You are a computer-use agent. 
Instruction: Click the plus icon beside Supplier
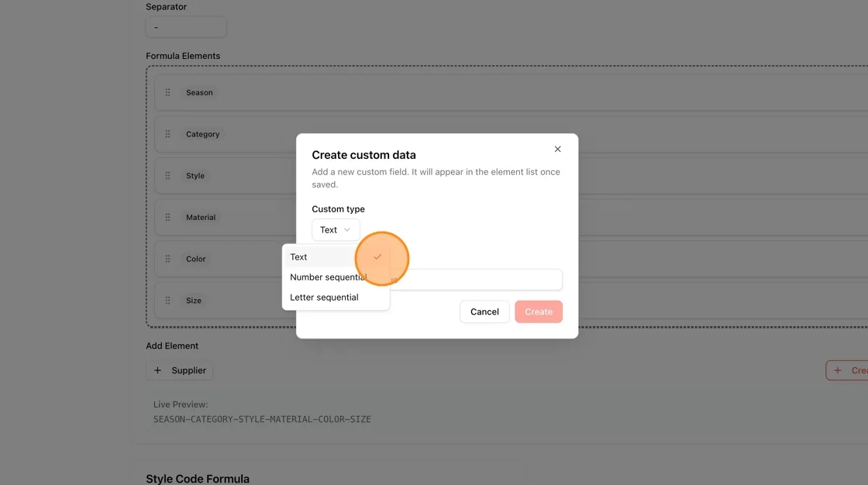[158, 370]
